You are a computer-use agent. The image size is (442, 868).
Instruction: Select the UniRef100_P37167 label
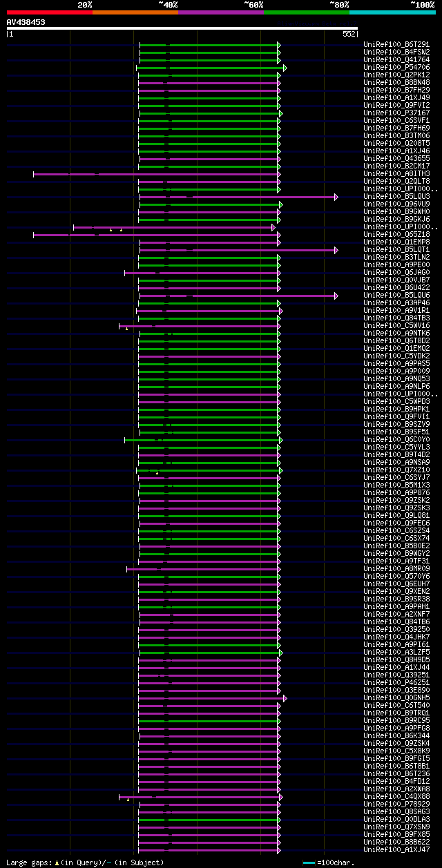coord(396,113)
